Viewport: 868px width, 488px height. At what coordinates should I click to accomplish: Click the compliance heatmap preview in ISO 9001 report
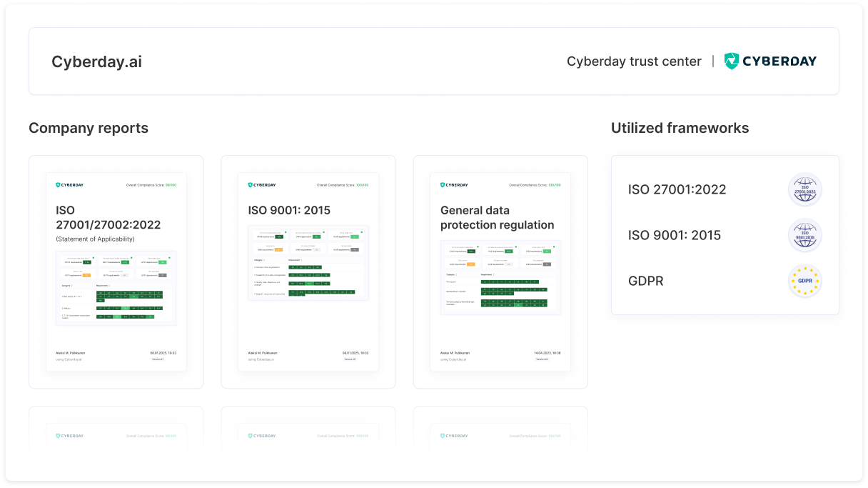308,263
